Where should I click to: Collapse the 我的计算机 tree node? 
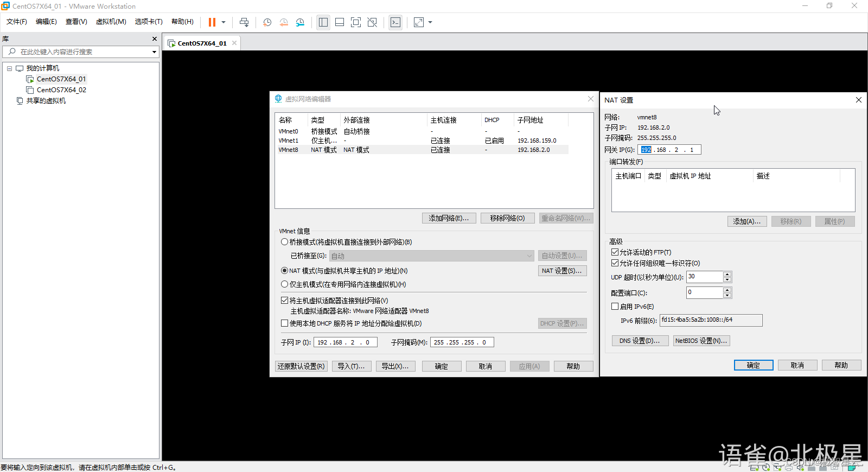(9, 68)
